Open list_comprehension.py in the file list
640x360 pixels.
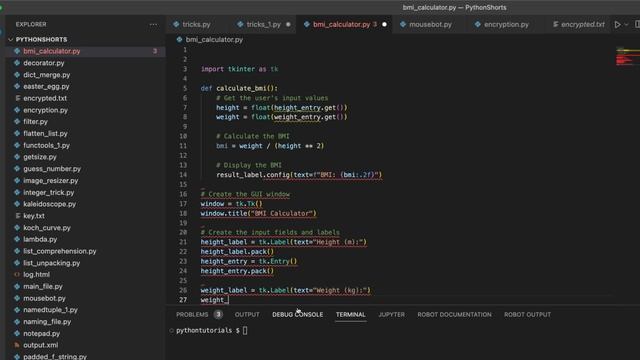60,251
